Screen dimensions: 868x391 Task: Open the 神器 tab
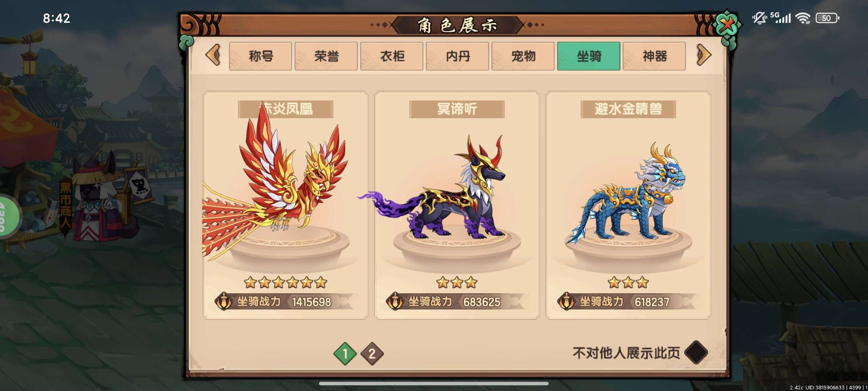pyautogui.click(x=654, y=56)
